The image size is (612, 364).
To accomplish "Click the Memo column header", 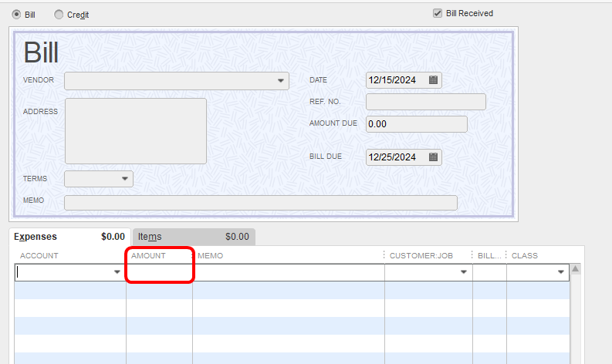I will pos(211,255).
